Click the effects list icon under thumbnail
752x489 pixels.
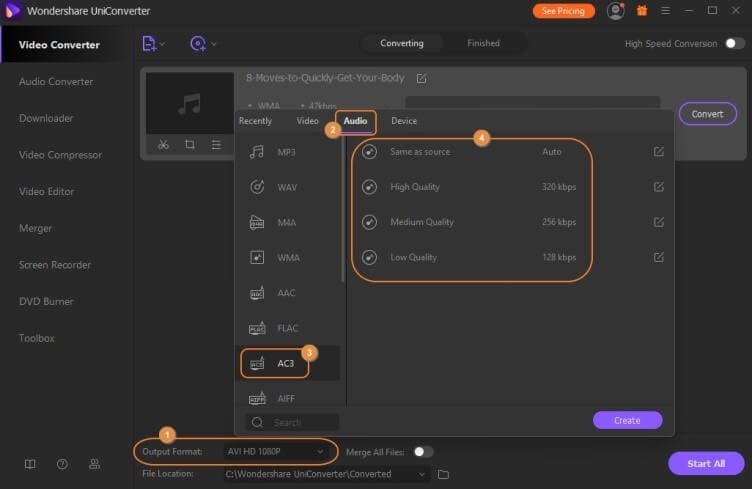tap(216, 144)
